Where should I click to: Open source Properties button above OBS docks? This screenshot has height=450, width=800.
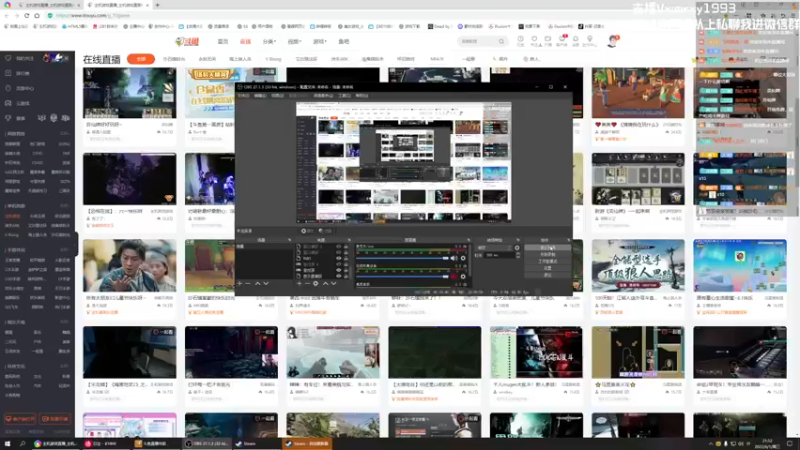coord(307,231)
